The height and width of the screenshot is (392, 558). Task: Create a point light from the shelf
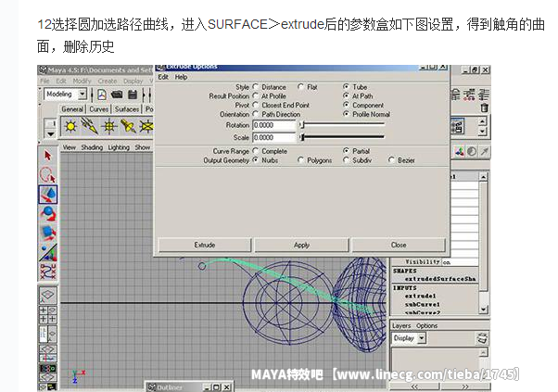[70, 126]
